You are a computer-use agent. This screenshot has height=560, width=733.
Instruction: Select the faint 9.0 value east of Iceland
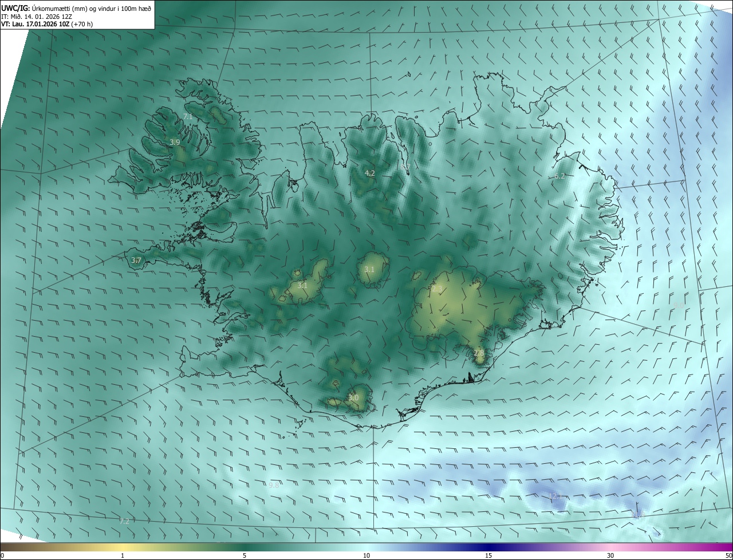[x=679, y=305]
